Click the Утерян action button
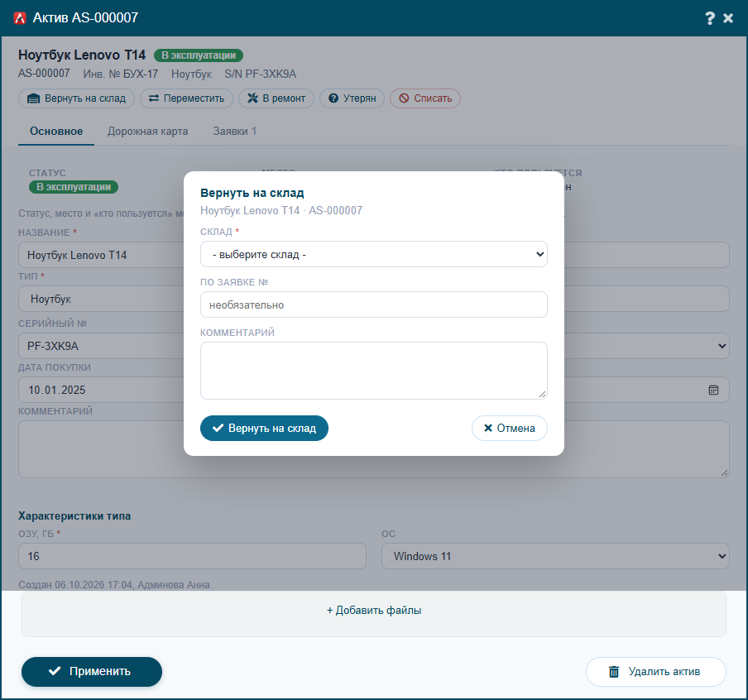 pos(352,98)
